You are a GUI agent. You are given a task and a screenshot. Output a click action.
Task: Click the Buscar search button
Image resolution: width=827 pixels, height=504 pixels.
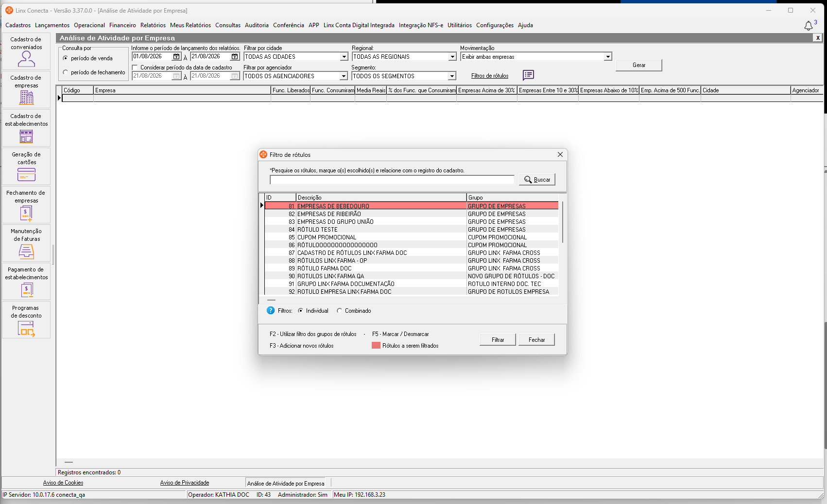537,180
